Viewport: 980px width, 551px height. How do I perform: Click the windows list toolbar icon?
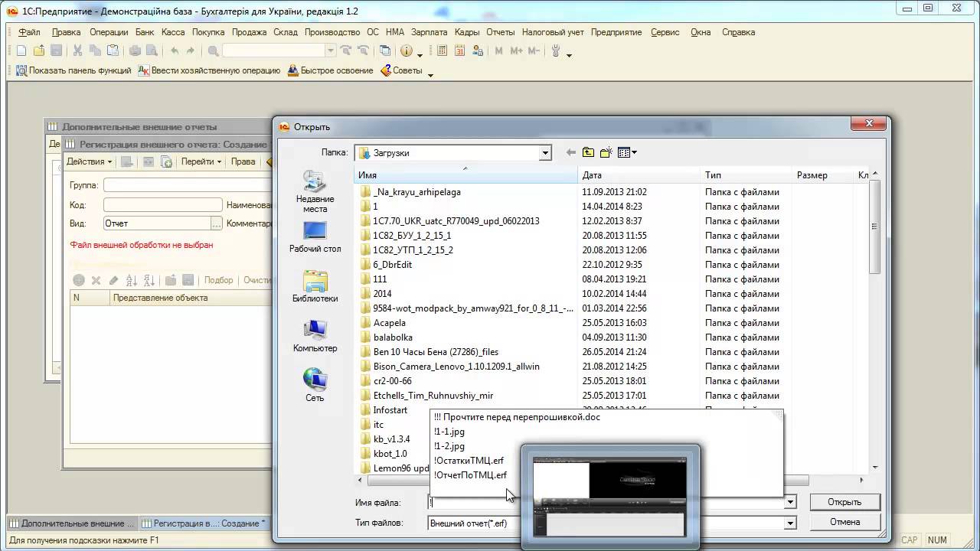(385, 51)
